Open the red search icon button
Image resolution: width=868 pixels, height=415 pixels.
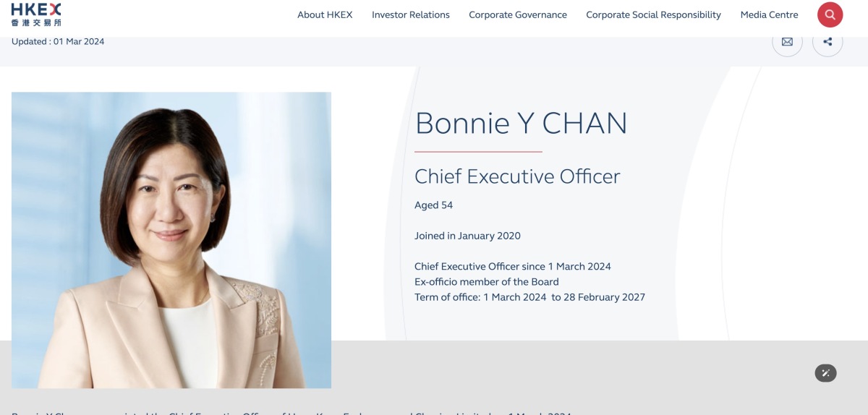tap(830, 14)
